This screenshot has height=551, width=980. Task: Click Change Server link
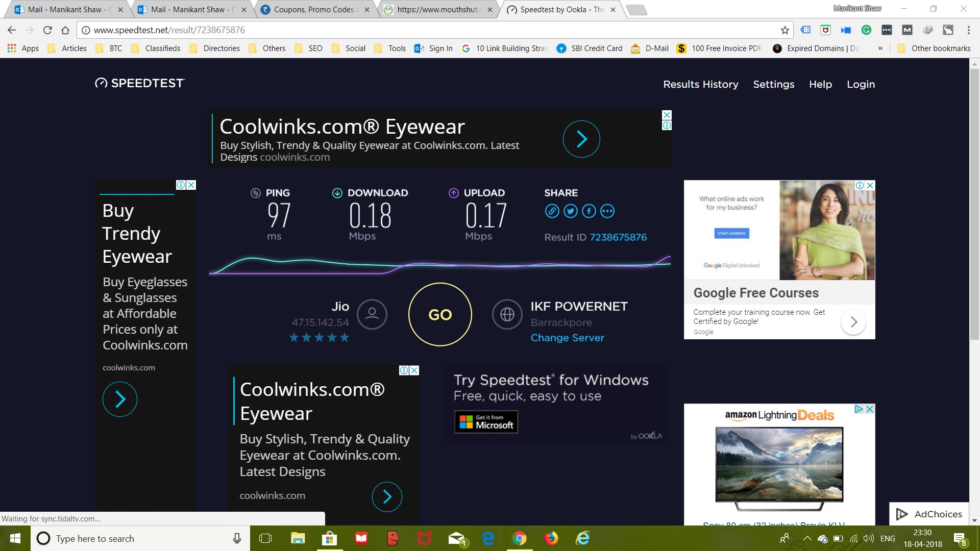pyautogui.click(x=567, y=338)
